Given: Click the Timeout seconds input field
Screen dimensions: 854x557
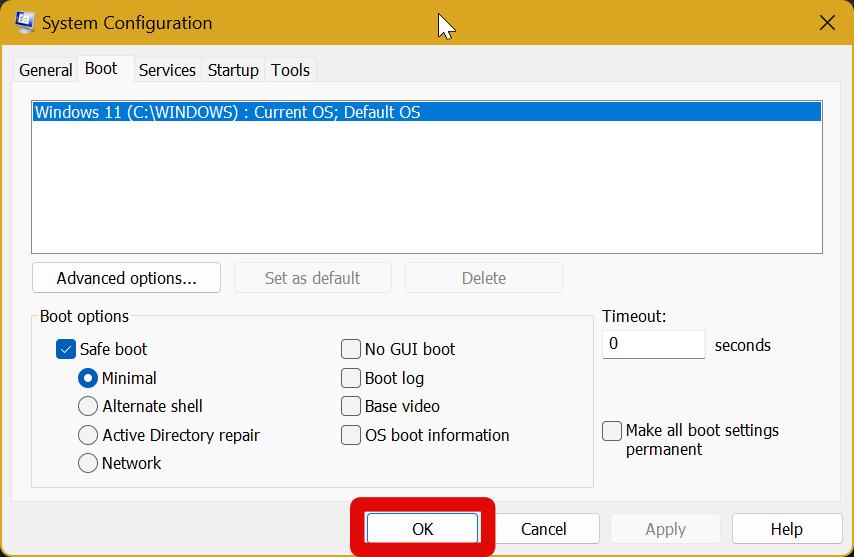Looking at the screenshot, I should click(654, 344).
